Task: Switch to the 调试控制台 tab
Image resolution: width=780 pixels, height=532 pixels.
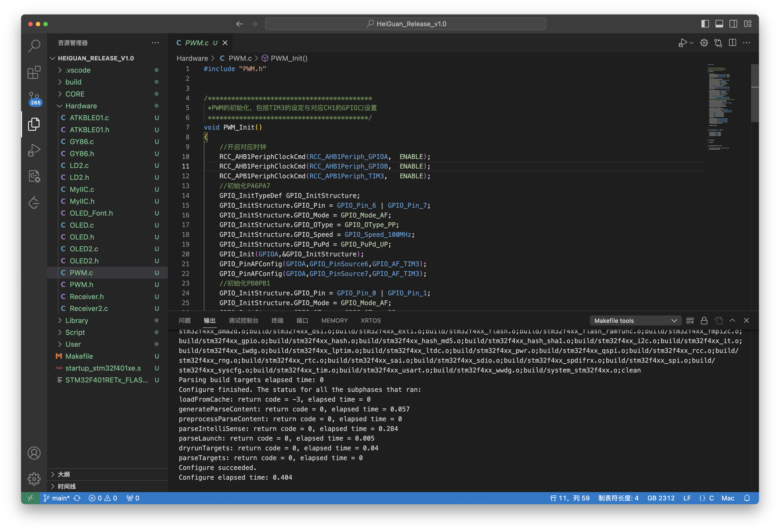Action: click(x=243, y=321)
